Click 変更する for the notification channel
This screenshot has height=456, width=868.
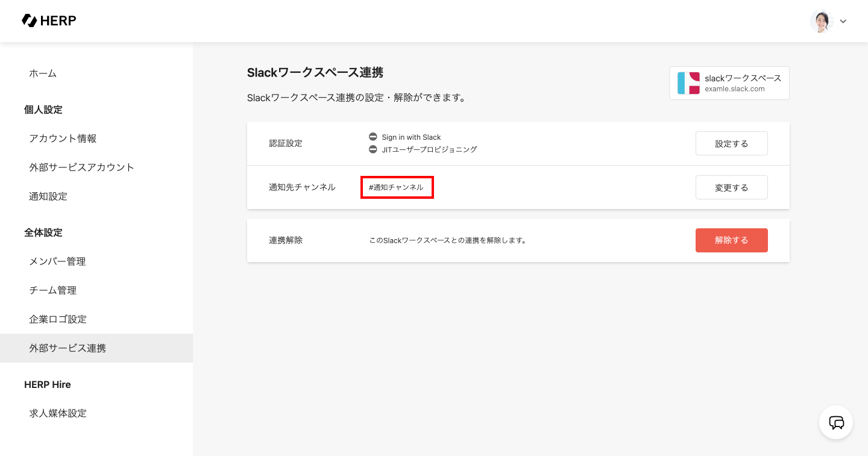[731, 187]
